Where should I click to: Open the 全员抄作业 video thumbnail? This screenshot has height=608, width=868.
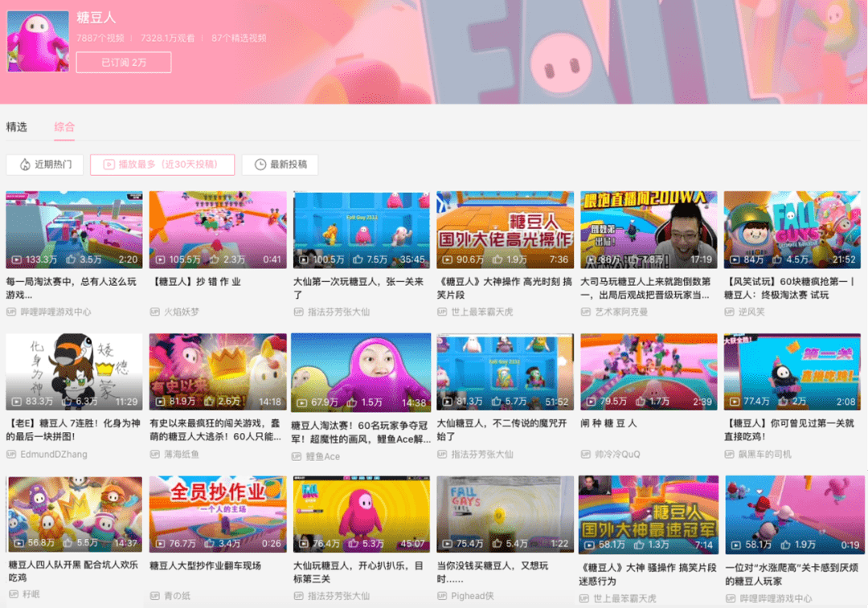click(218, 513)
